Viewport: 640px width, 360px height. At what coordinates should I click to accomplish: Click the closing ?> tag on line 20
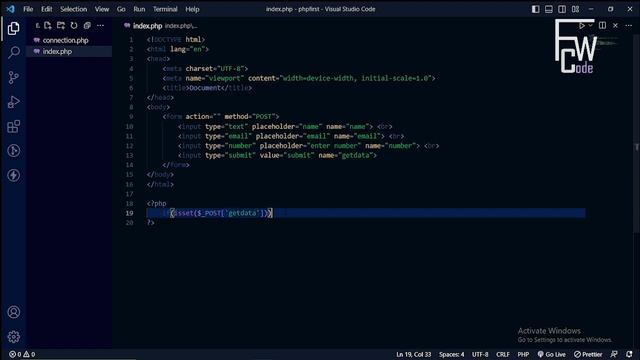point(151,223)
